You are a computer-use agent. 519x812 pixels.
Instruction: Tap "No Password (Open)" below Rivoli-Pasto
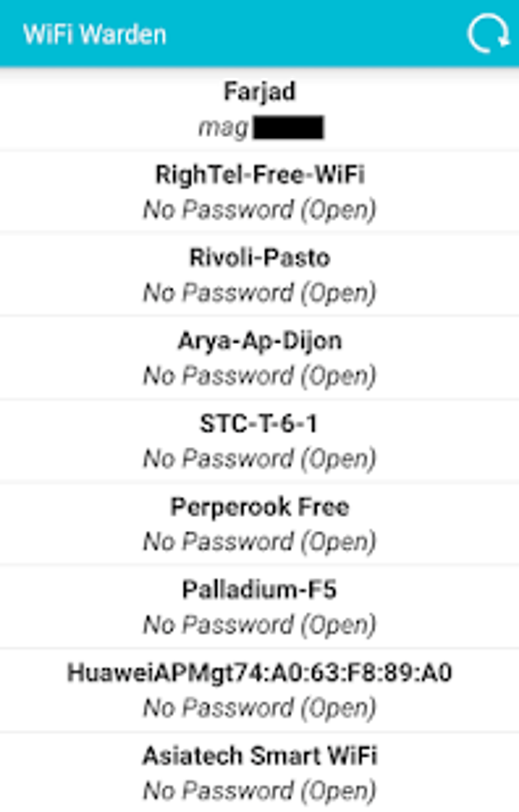[x=259, y=293]
